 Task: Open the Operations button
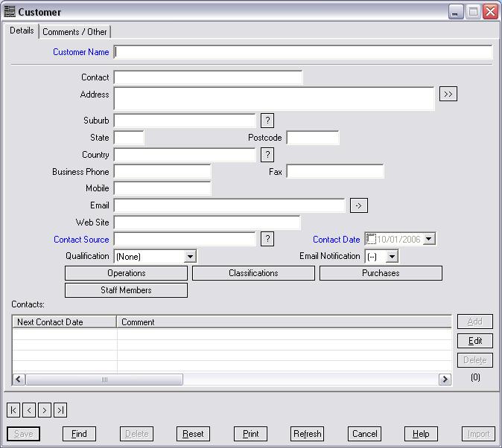tap(126, 273)
